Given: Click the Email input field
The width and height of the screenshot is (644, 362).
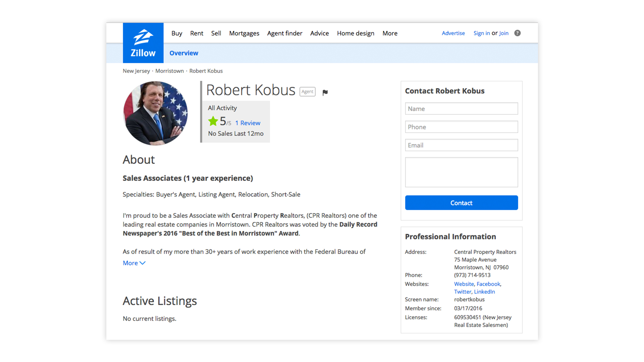Looking at the screenshot, I should 462,145.
